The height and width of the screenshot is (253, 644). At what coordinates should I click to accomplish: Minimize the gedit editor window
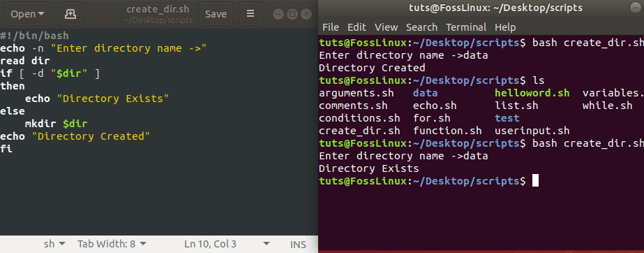(278, 14)
